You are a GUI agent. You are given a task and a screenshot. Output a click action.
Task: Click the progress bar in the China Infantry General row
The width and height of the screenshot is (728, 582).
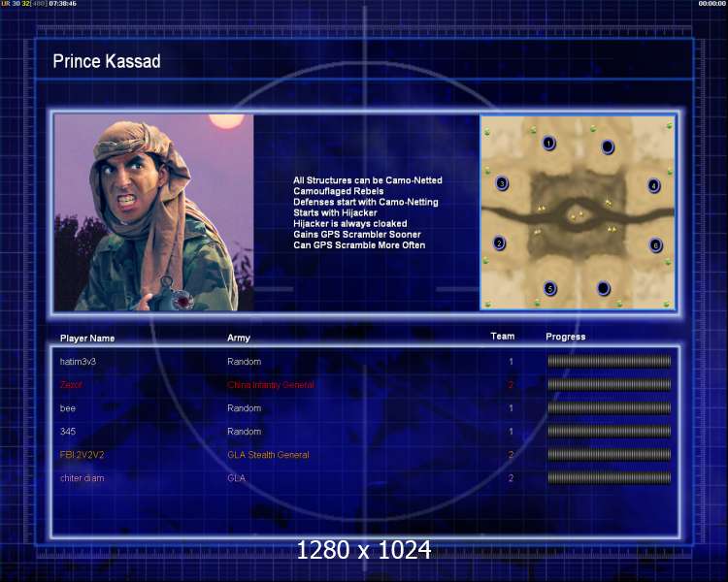pyautogui.click(x=610, y=384)
